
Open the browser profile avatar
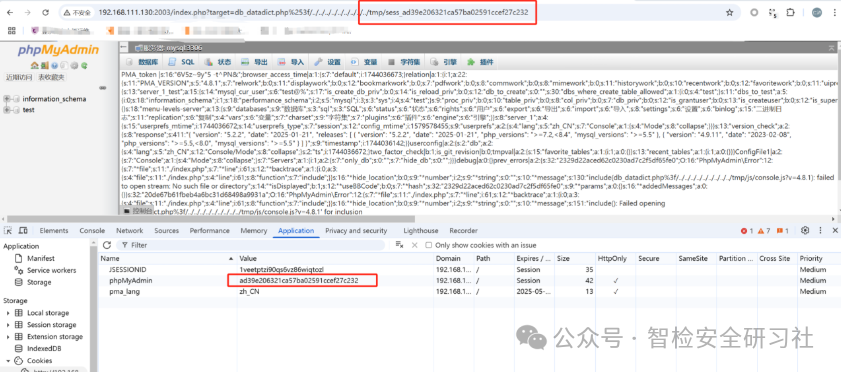[x=817, y=12]
